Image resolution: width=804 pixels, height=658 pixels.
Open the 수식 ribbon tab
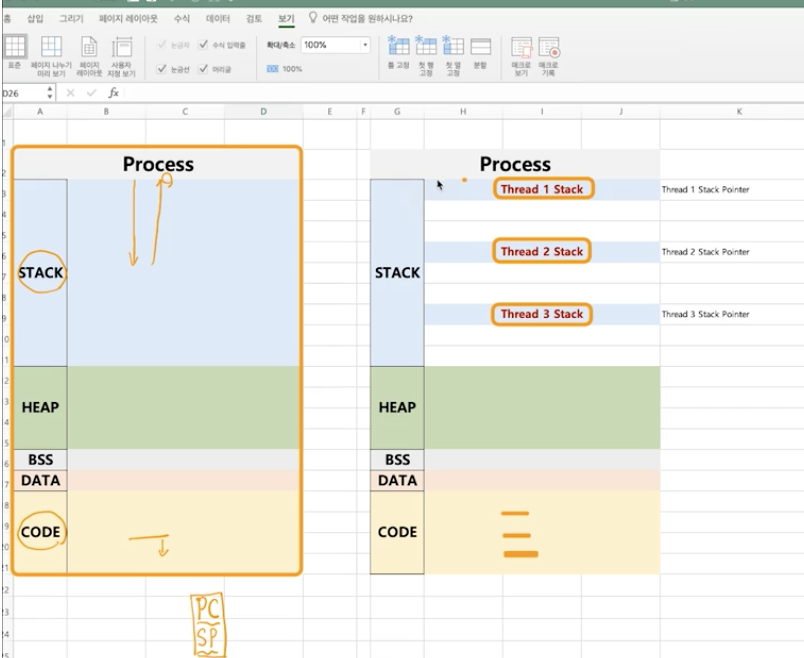[x=182, y=18]
